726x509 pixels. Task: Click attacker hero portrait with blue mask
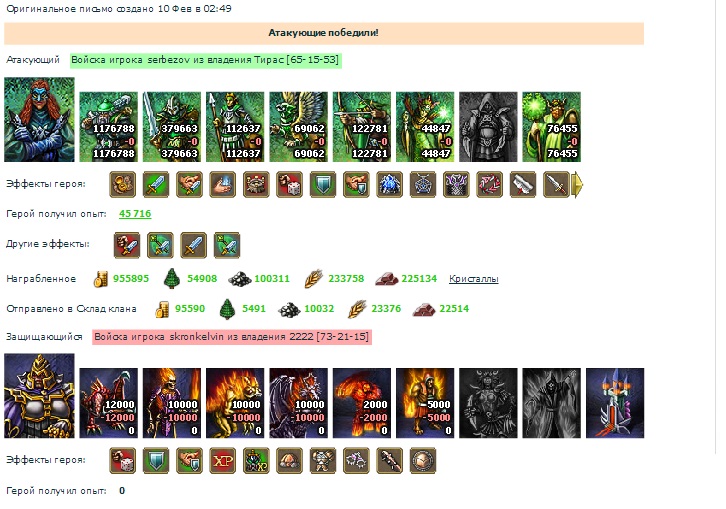pyautogui.click(x=39, y=119)
